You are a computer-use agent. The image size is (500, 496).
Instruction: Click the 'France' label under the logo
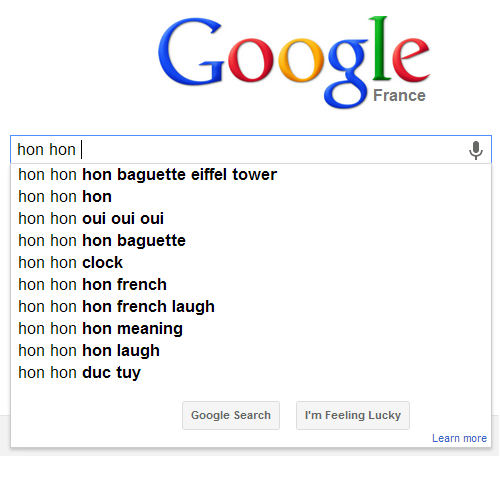(x=399, y=96)
